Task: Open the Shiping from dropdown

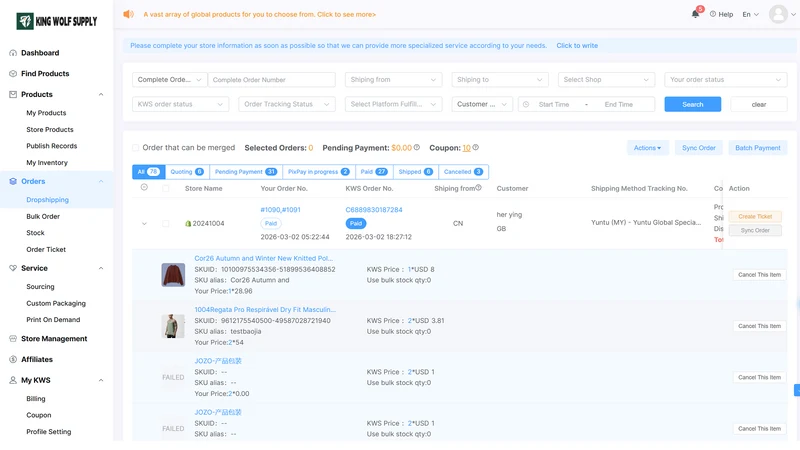Action: pos(393,80)
